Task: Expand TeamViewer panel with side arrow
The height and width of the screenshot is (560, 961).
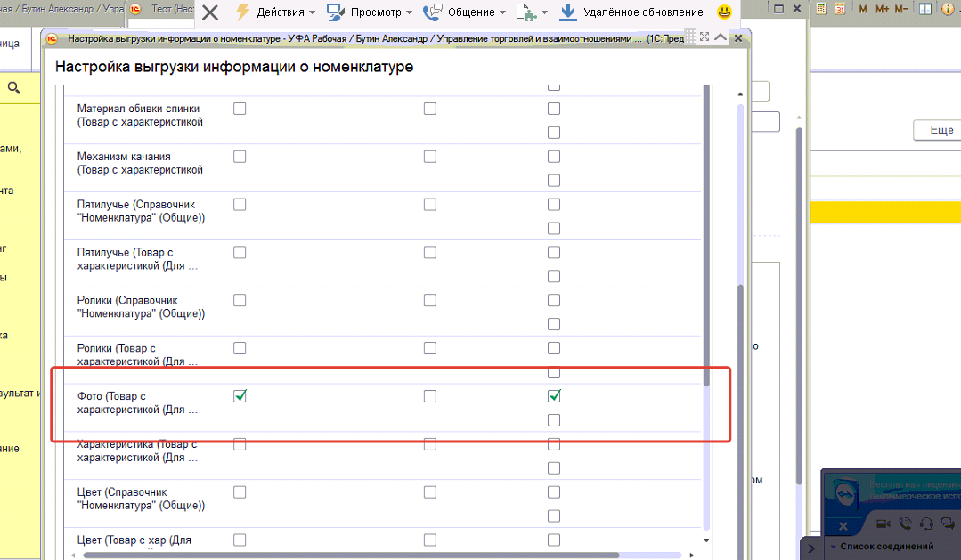Action: pos(811,548)
